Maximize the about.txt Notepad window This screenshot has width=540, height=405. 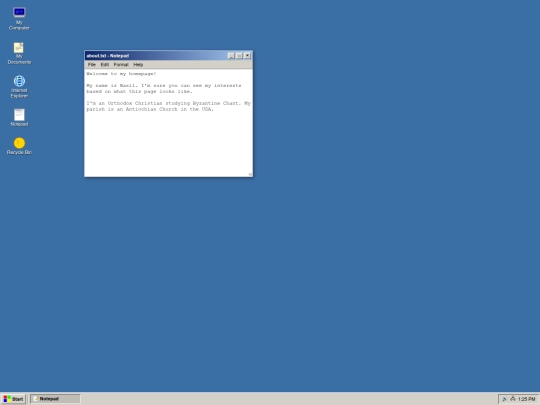[239, 56]
